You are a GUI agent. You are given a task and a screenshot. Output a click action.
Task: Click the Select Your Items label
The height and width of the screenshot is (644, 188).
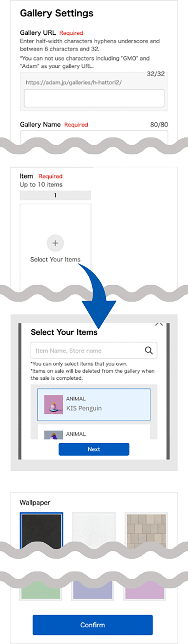point(55,259)
